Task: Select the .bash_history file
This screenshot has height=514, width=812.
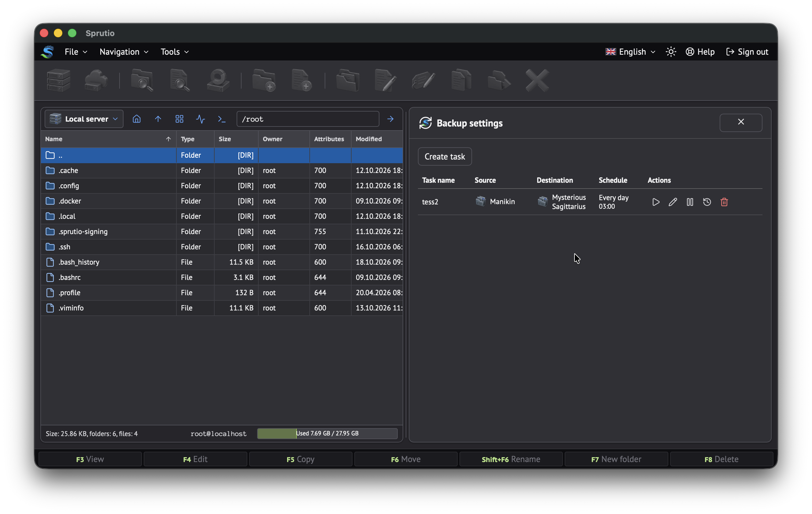Action: (x=222, y=262)
